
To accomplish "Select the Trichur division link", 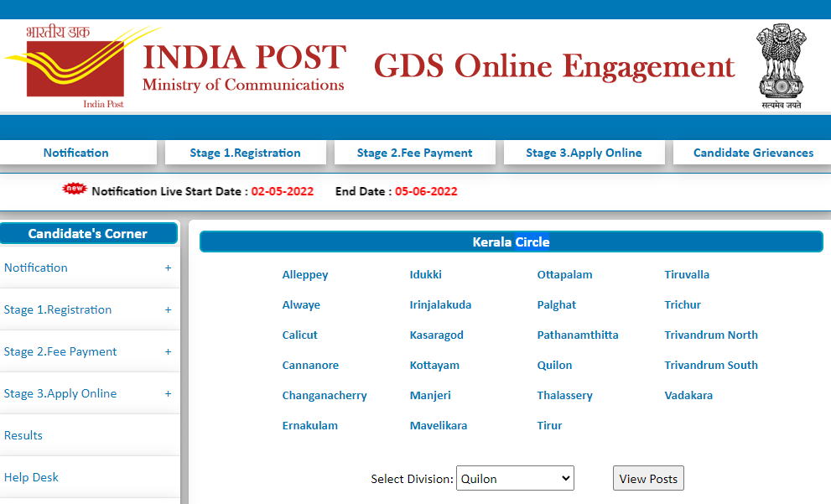I will coord(683,304).
